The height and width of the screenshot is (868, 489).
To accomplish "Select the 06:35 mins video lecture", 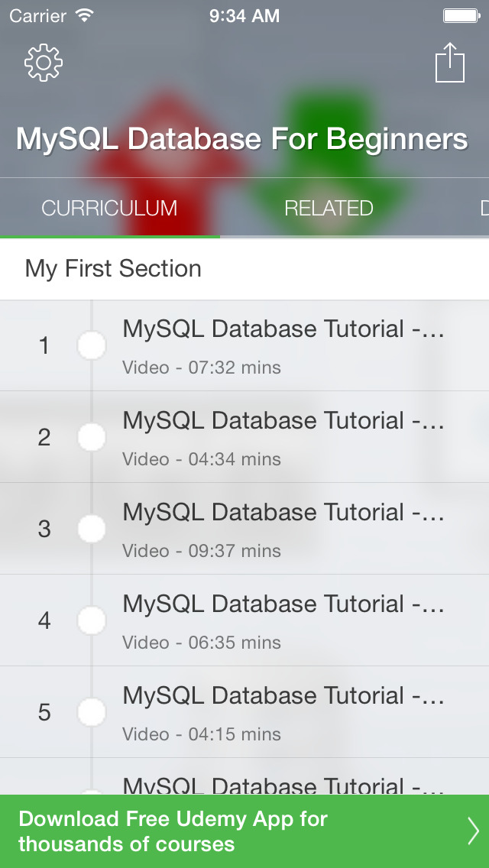I will click(x=283, y=620).
